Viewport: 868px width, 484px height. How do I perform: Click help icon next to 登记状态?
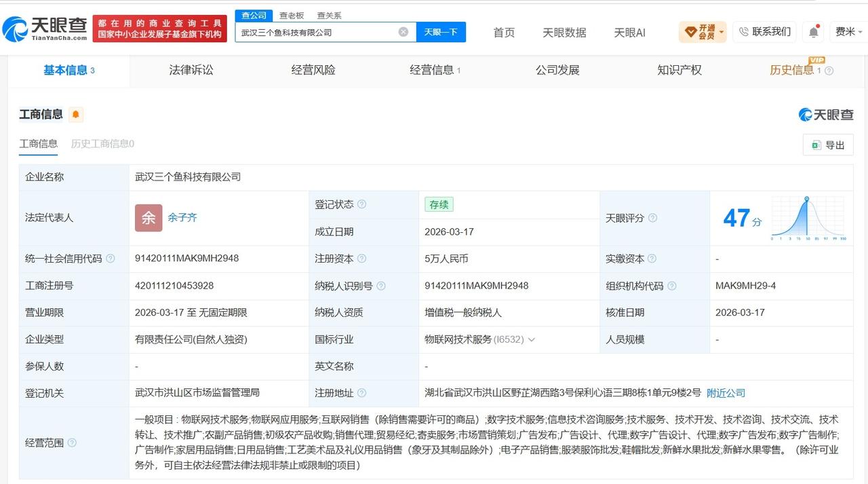tap(362, 204)
